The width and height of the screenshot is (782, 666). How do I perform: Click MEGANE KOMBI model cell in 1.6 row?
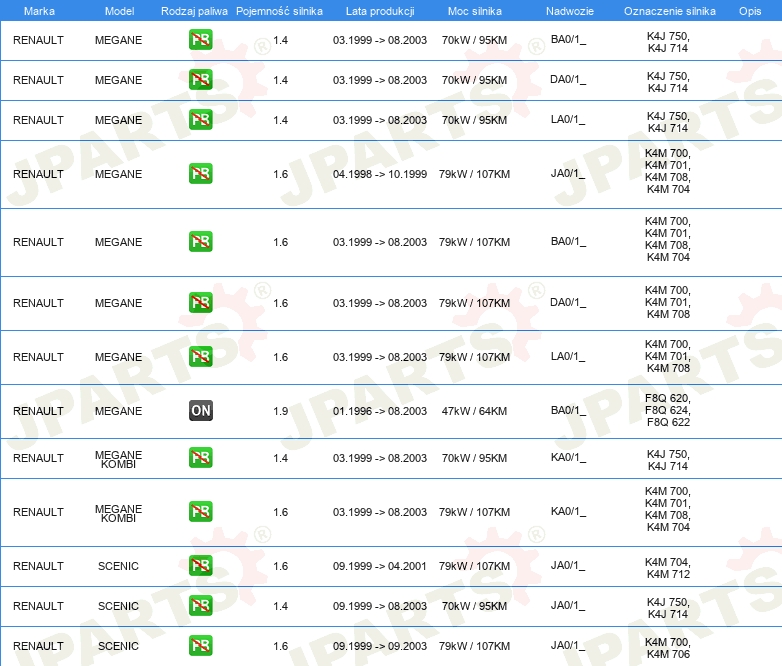click(118, 513)
